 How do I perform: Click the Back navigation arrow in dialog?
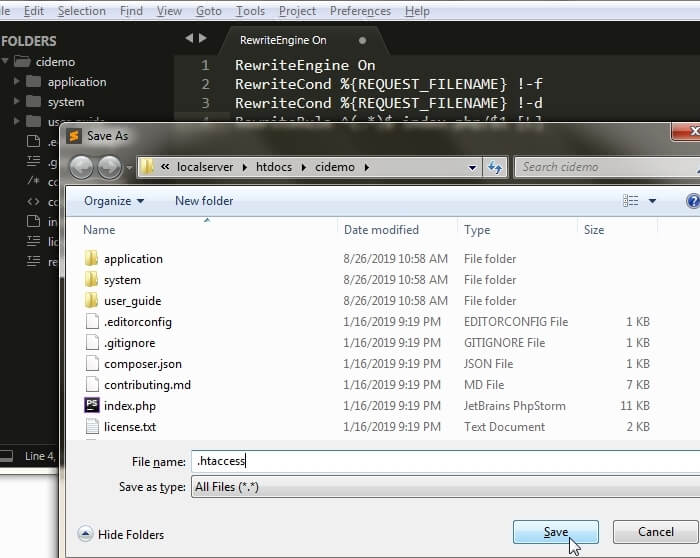[x=81, y=167]
